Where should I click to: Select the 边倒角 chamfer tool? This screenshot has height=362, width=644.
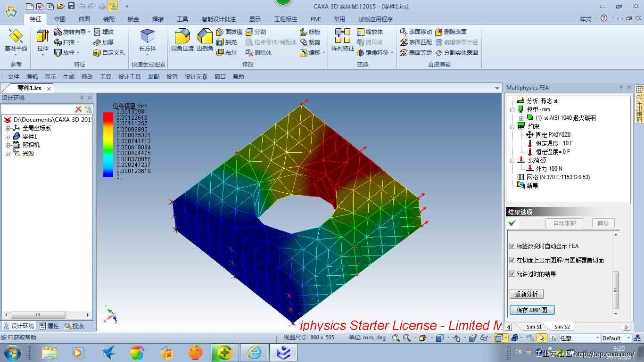coord(205,41)
